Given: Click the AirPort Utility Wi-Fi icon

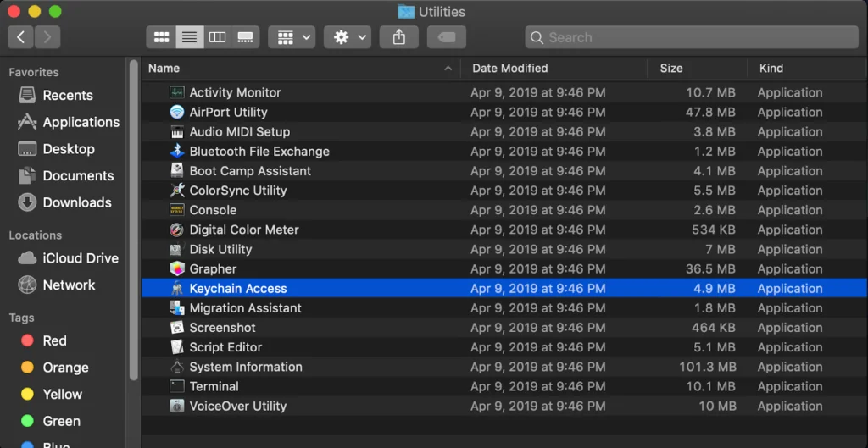Looking at the screenshot, I should tap(176, 113).
